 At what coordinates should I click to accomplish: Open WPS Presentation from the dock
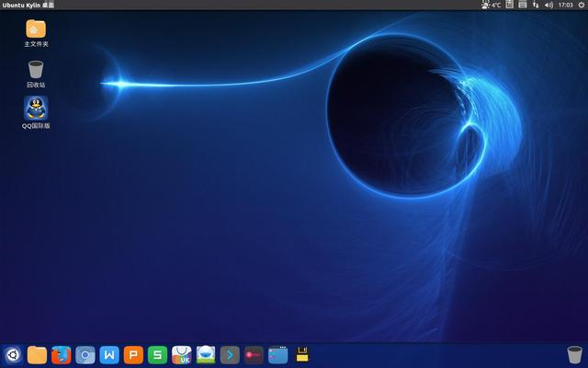click(x=133, y=354)
